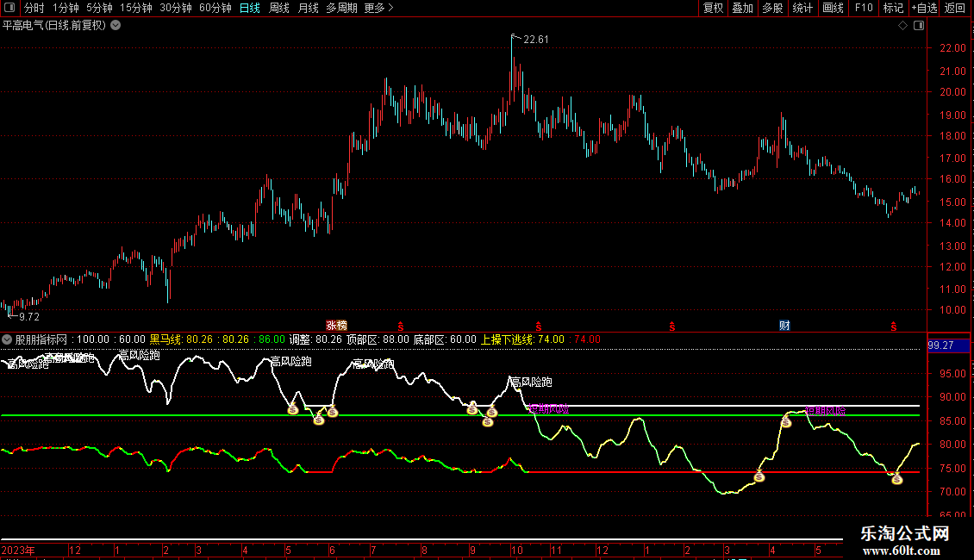
Task: Select the 15分钟 period
Action: [x=136, y=8]
